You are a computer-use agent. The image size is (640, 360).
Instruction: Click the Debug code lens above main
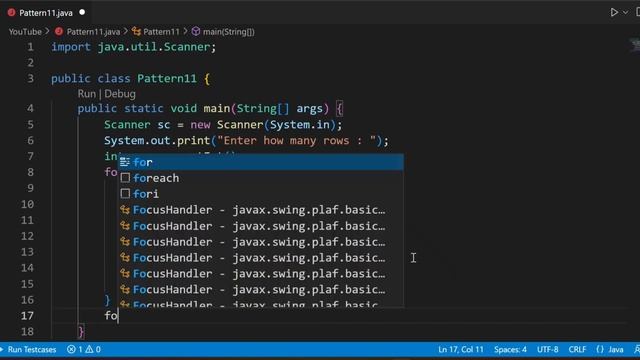120,94
